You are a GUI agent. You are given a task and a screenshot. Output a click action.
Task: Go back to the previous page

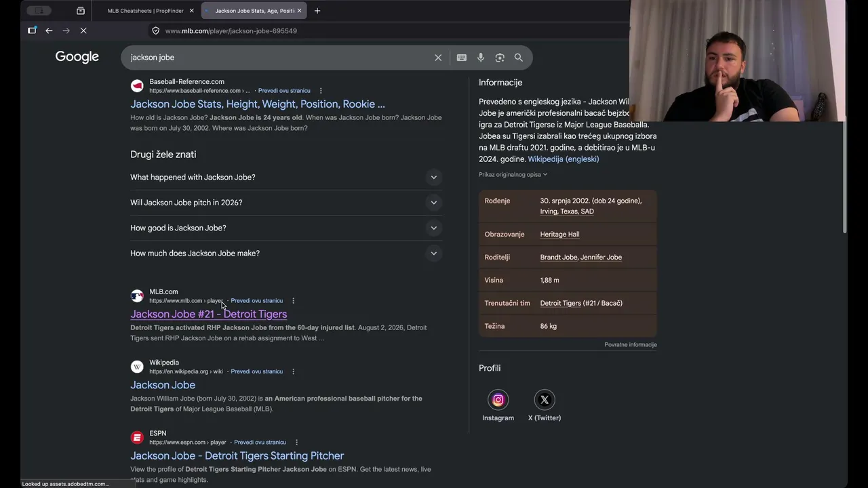coord(49,30)
